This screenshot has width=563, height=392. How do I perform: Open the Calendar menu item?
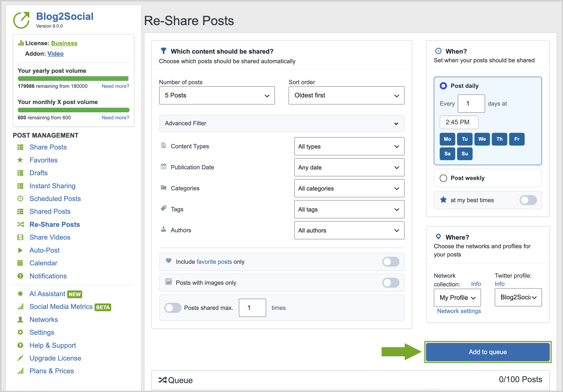[43, 263]
